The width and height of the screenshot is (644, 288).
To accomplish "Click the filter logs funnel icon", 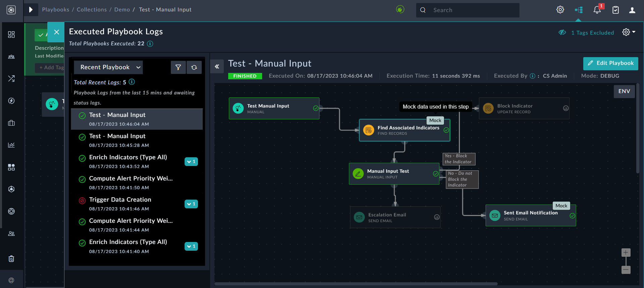I will 178,67.
